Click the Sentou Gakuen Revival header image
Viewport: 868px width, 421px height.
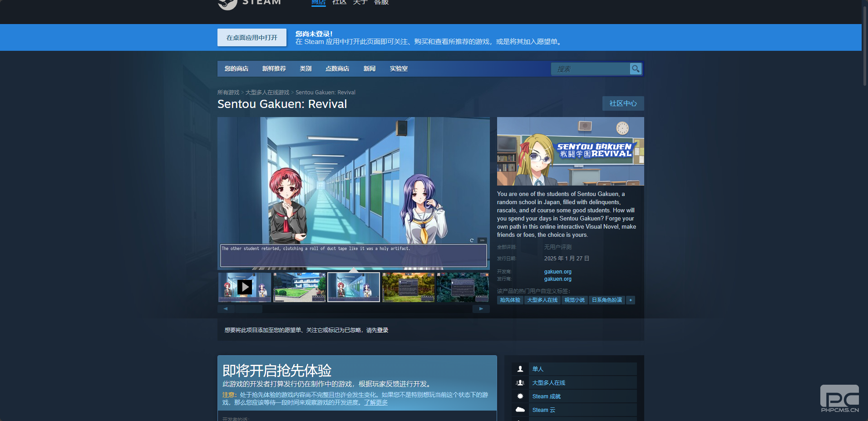click(x=571, y=151)
